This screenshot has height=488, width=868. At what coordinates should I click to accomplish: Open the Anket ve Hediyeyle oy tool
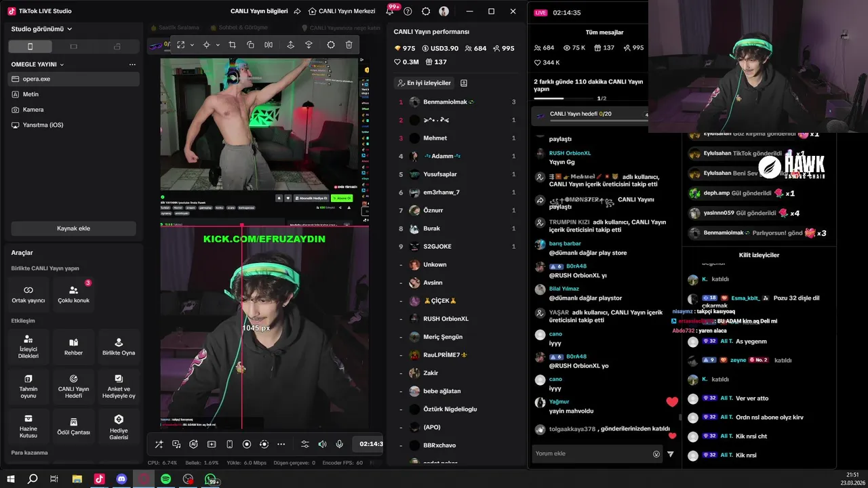[119, 386]
